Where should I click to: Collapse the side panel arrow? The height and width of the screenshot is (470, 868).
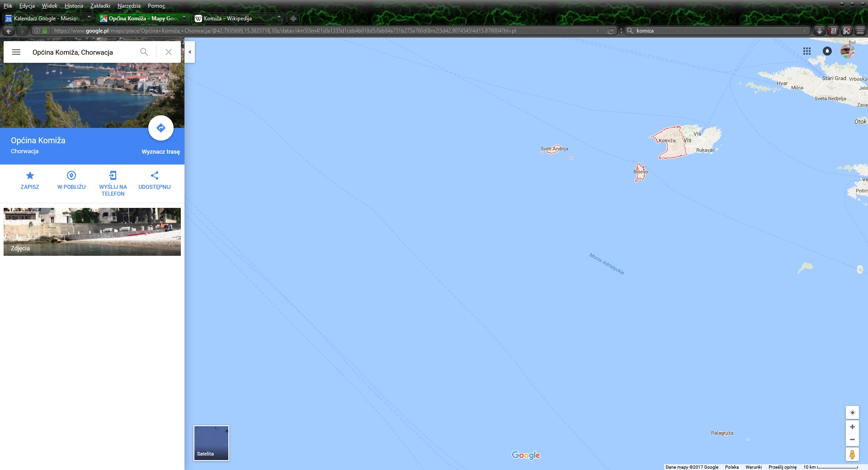point(190,52)
